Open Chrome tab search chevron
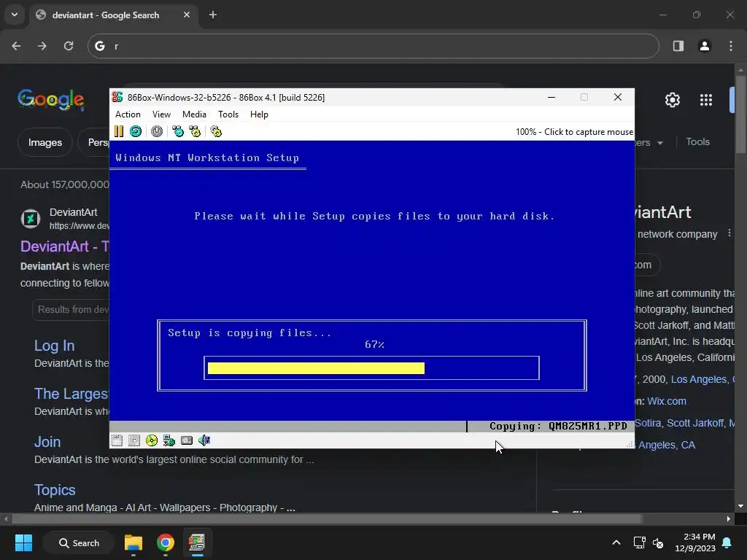The image size is (747, 560). tap(15, 15)
